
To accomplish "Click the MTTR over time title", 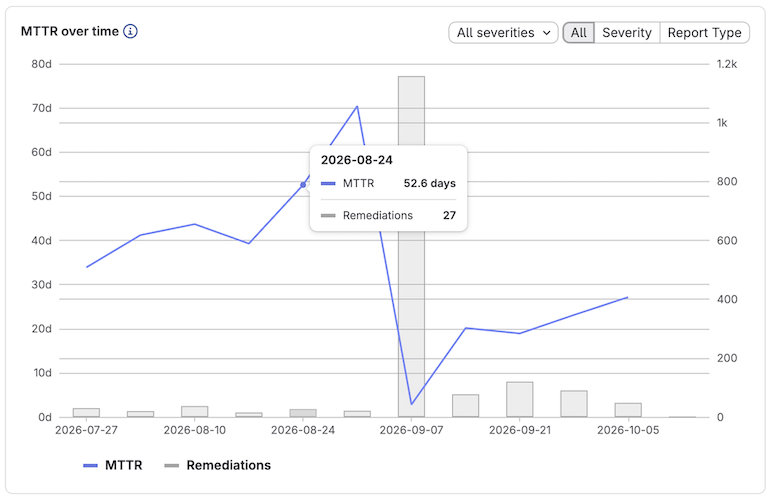I will tap(70, 31).
